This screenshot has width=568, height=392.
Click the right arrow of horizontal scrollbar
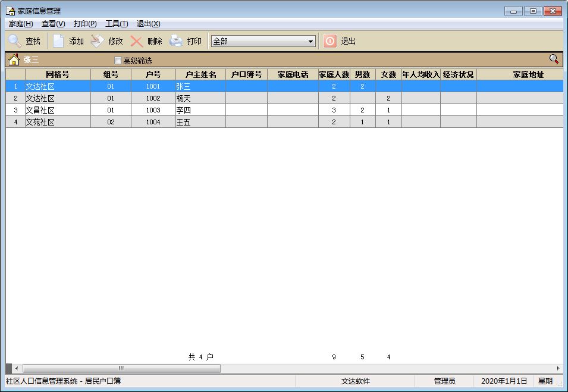[x=558, y=368]
